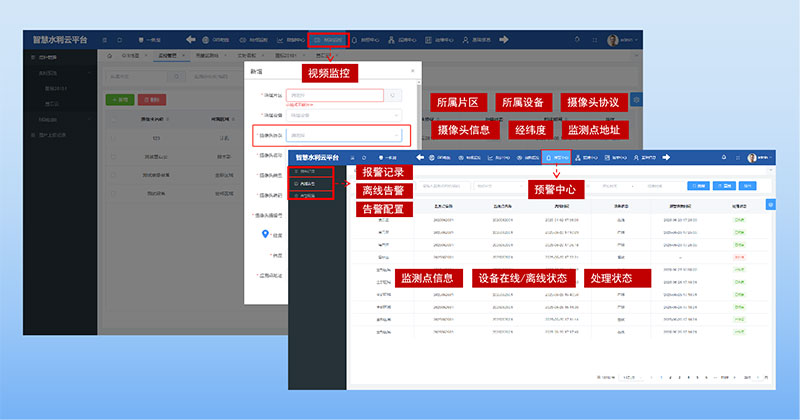Expand the second dropdown field in 新增 dialog

pos(343,115)
